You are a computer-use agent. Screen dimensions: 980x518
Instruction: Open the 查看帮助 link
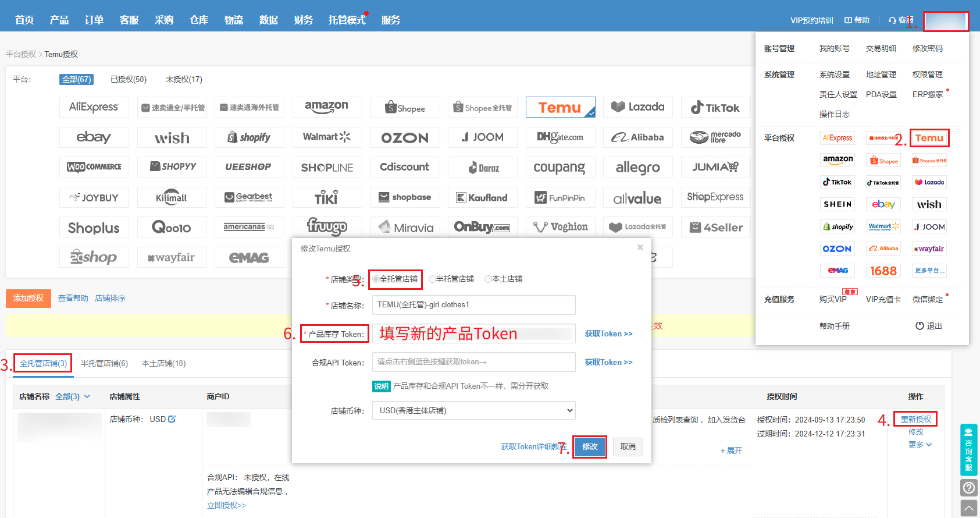pos(73,298)
